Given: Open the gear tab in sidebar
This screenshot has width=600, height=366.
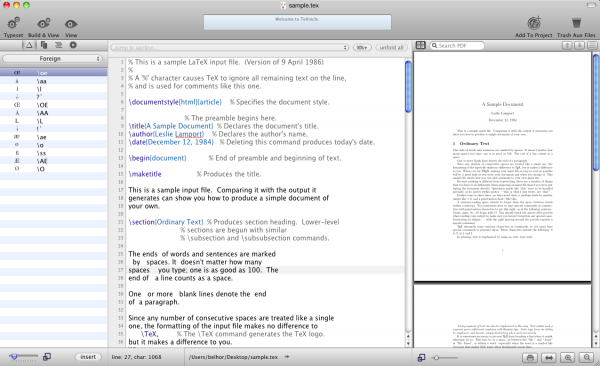Looking at the screenshot, I should point(73,45).
